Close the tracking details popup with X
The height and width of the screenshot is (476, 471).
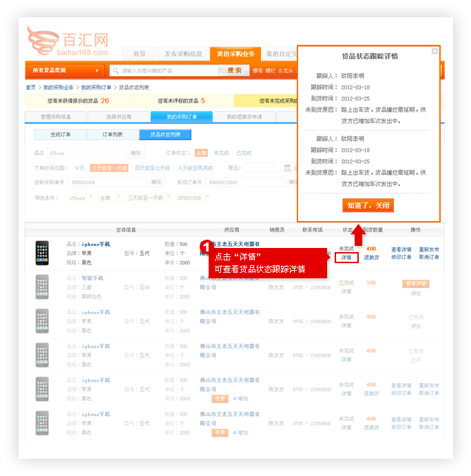[435, 51]
